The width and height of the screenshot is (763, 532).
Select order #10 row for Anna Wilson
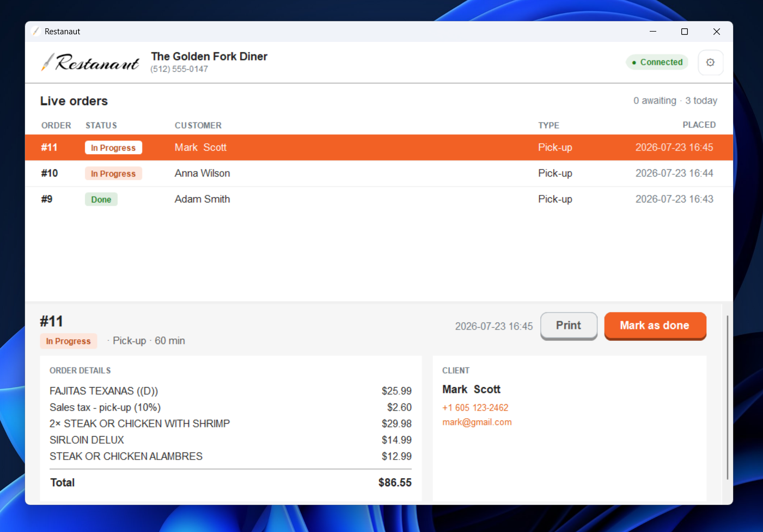[x=379, y=173]
